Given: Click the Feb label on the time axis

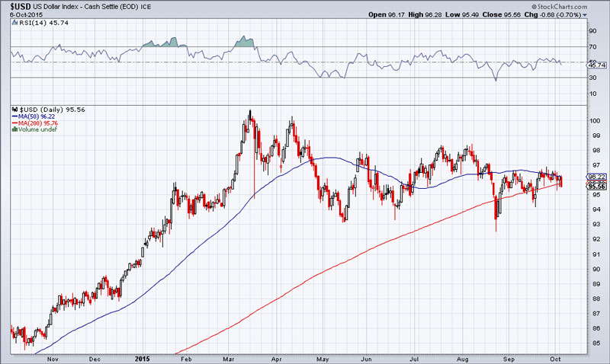Looking at the screenshot, I should (x=186, y=359).
